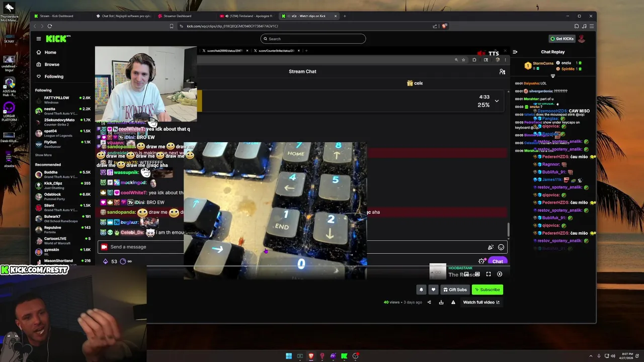This screenshot has width=644, height=362.
Task: Open nestta channel in Following list
Action: tap(63, 111)
